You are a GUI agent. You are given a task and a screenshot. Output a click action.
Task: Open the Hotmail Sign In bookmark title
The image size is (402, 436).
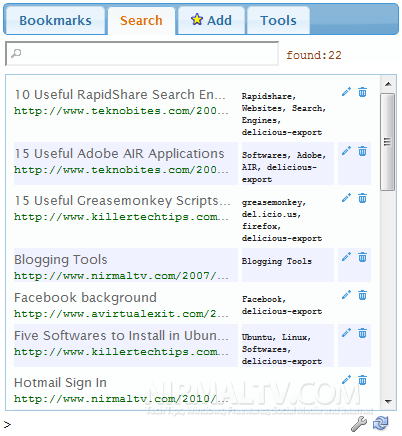coord(60,383)
